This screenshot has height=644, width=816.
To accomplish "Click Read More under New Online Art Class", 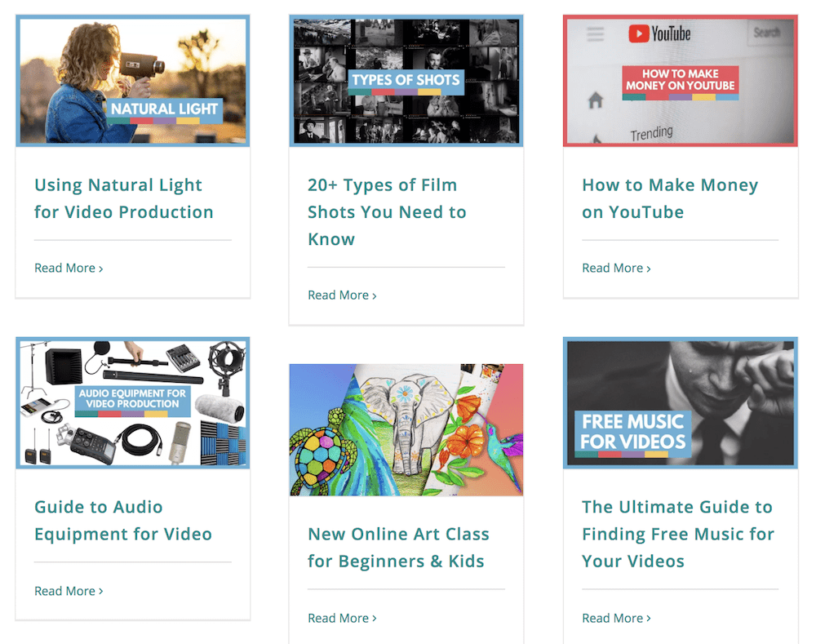I will tap(342, 618).
